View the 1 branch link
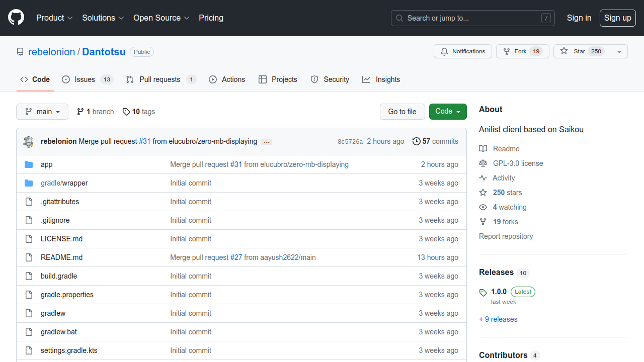 [x=96, y=112]
